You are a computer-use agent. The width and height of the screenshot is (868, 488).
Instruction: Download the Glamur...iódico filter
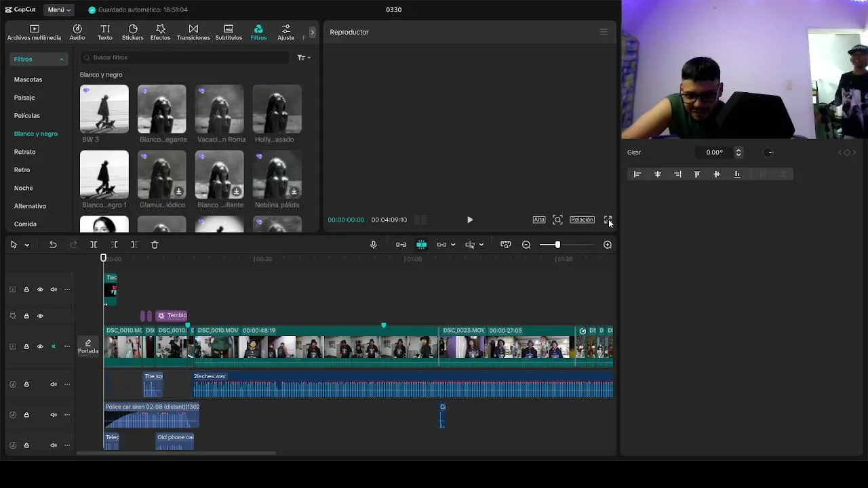pos(179,192)
